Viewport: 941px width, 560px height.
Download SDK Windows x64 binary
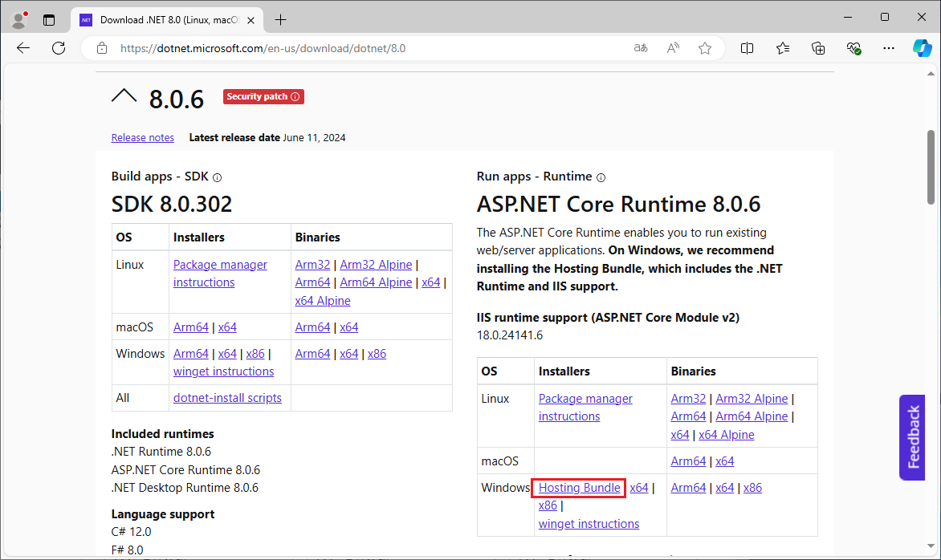tap(349, 354)
